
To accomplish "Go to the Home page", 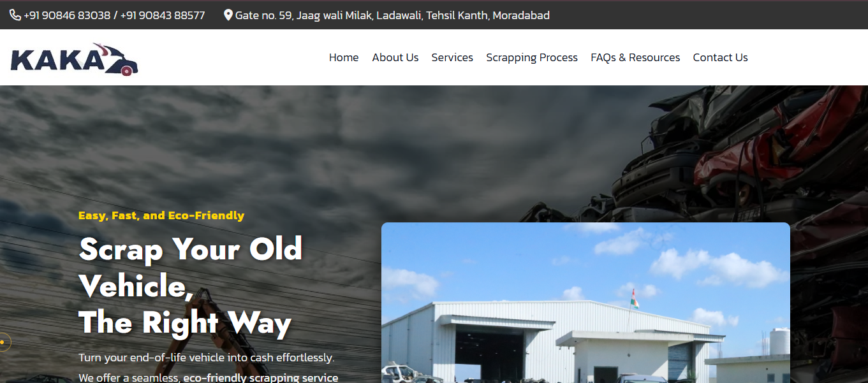I will point(344,57).
